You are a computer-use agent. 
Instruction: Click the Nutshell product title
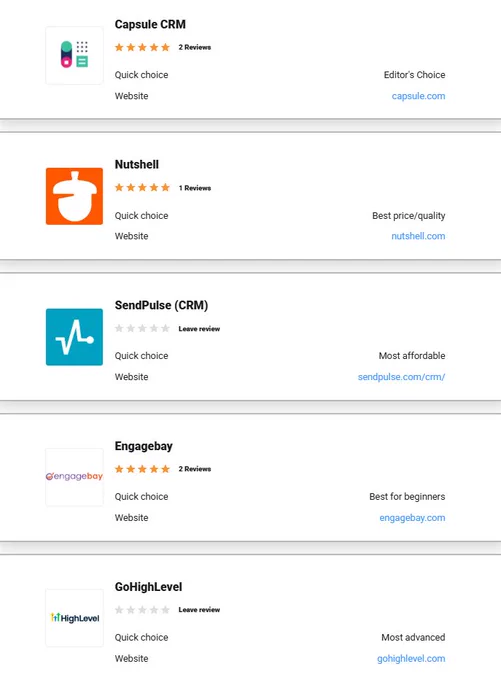tap(137, 164)
